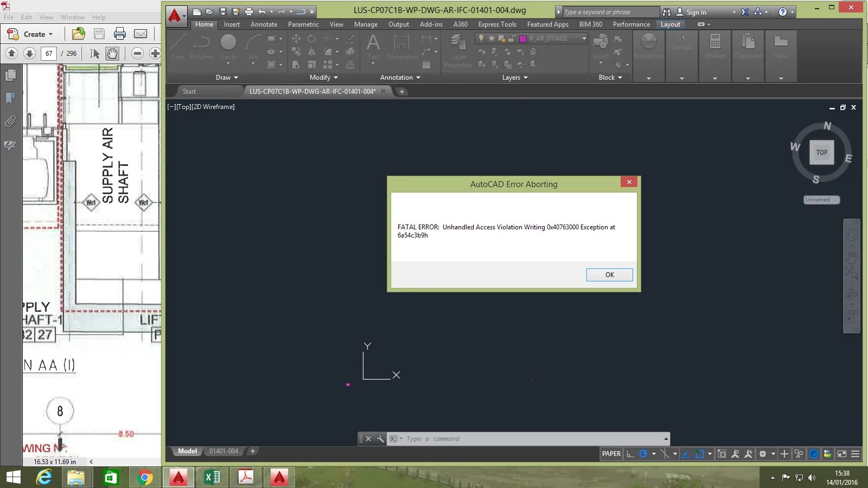Zoom out with minus button in Adobe Reader

(137, 53)
